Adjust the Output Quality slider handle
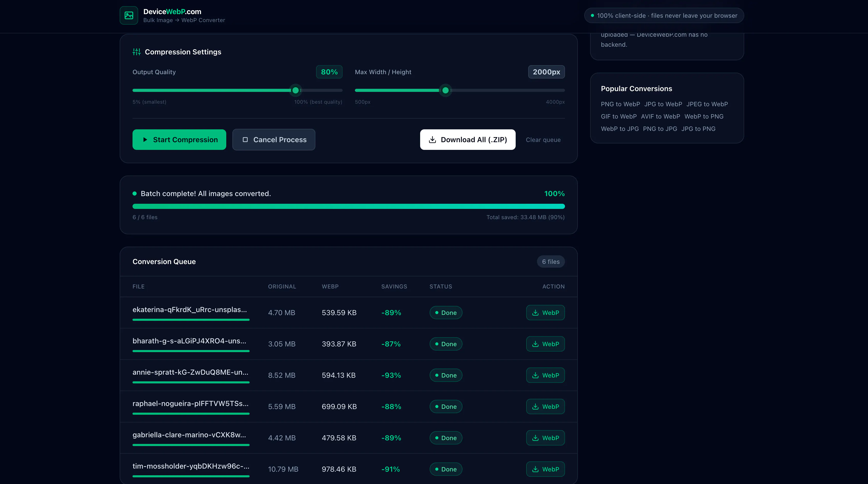The width and height of the screenshot is (868, 484). click(x=296, y=90)
